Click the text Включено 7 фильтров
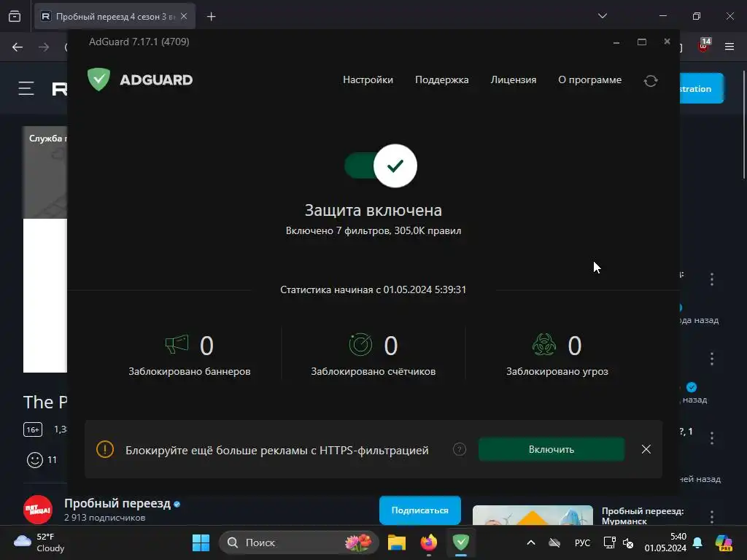 338,230
